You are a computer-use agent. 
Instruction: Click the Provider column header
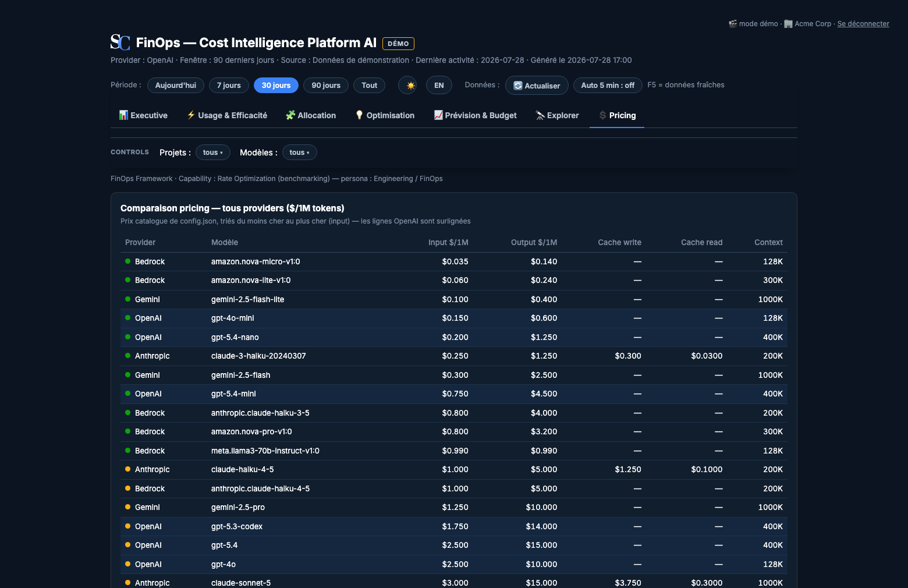click(140, 242)
